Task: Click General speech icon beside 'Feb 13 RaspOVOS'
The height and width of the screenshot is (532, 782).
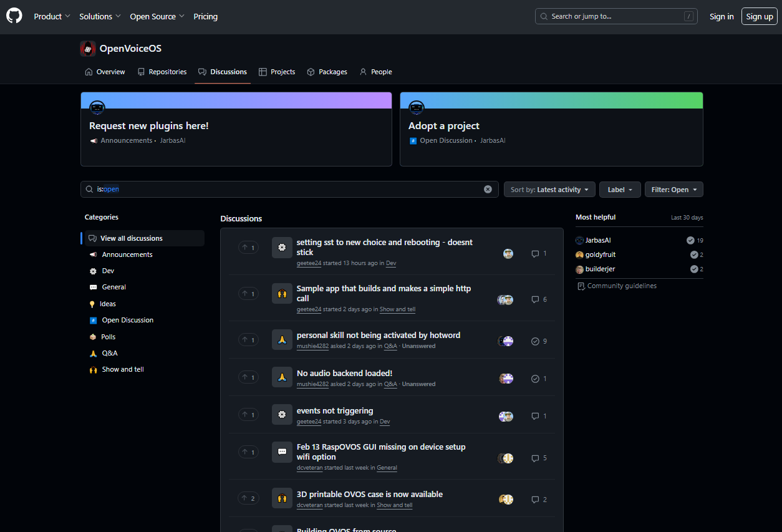Action: 282,452
